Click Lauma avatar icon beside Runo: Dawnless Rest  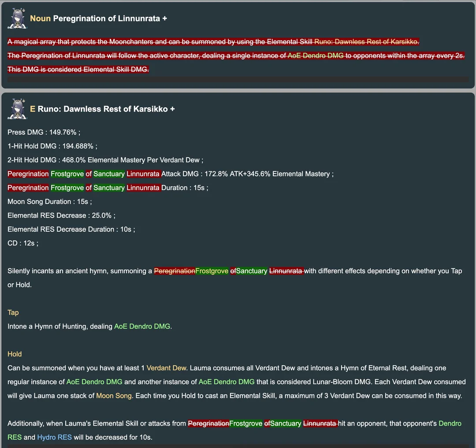17,109
